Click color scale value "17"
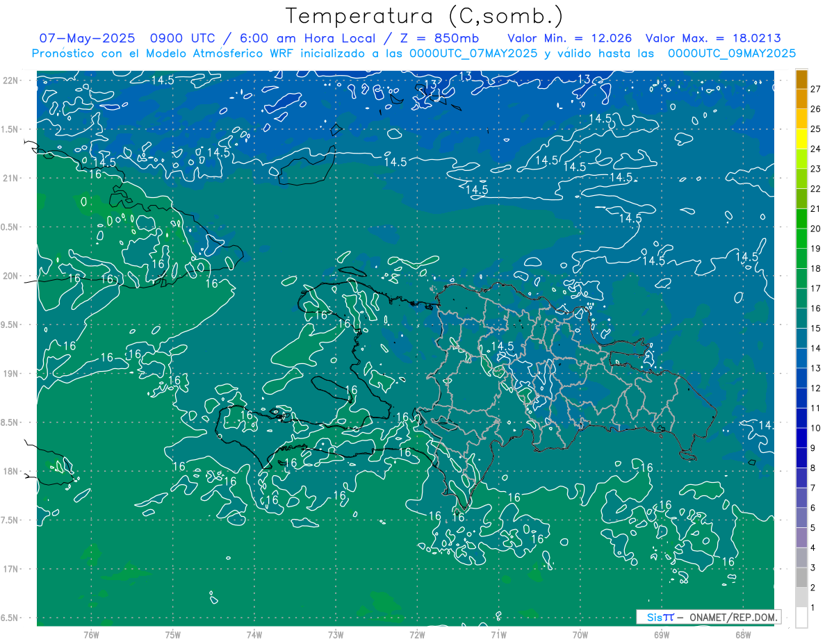This screenshot has width=834, height=644. click(816, 288)
